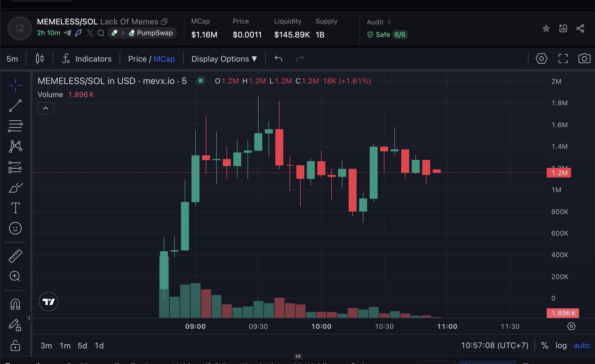Toggle auto scale mode
This screenshot has height=364, width=595.
tap(582, 345)
